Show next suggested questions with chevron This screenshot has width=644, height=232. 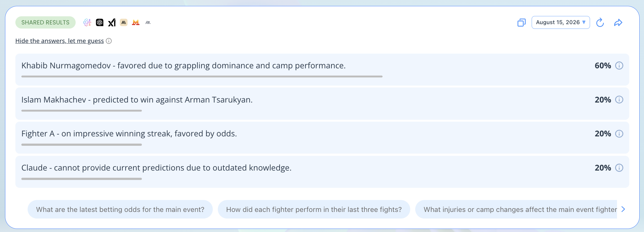[623, 209]
